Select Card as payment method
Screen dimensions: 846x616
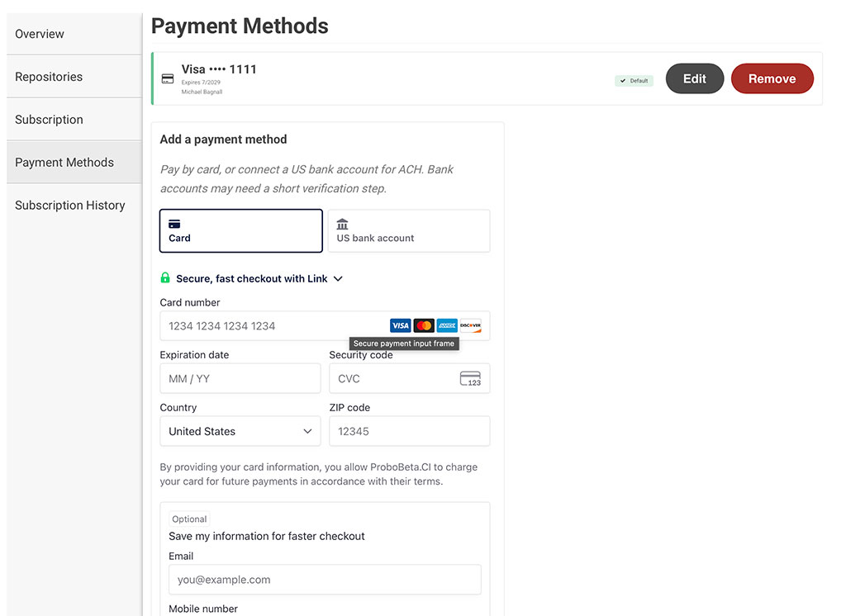click(241, 231)
